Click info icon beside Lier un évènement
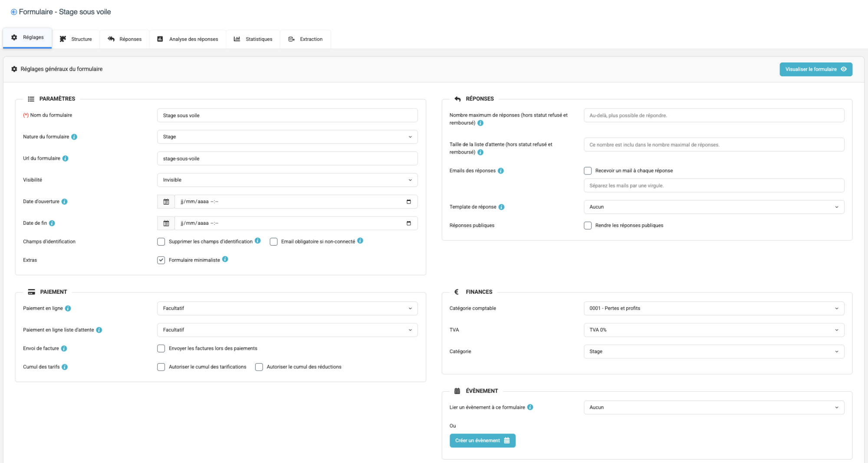 coord(530,407)
